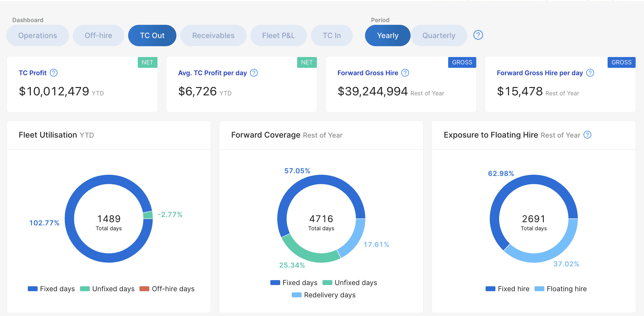Toggle Floating hire legend entry

566,289
